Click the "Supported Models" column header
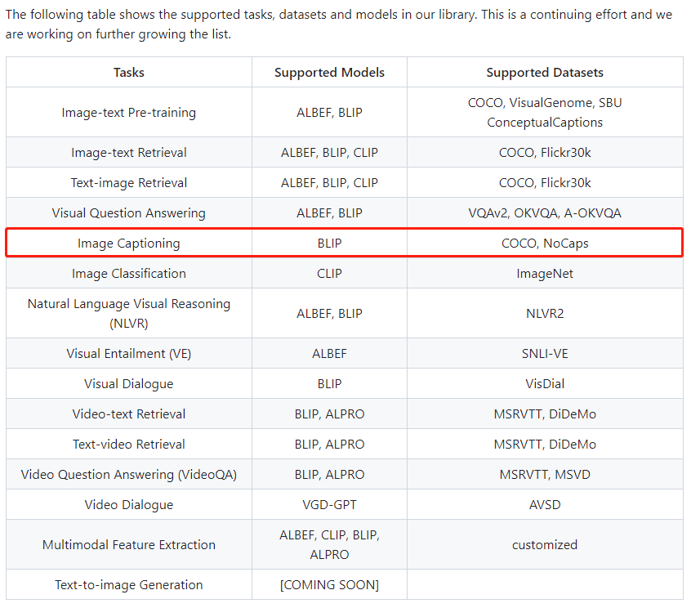Image resolution: width=700 pixels, height=608 pixels. pos(329,73)
